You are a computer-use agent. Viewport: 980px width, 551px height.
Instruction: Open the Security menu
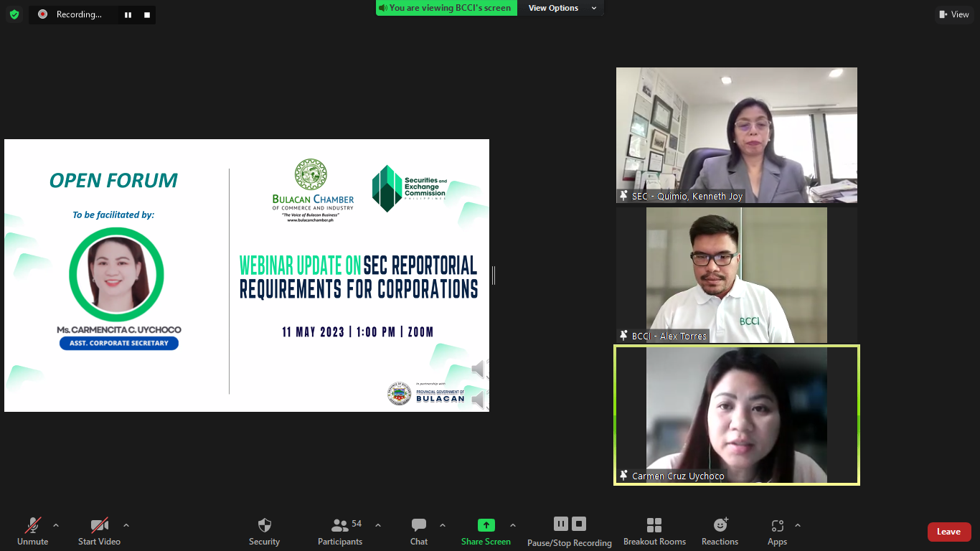[264, 532]
